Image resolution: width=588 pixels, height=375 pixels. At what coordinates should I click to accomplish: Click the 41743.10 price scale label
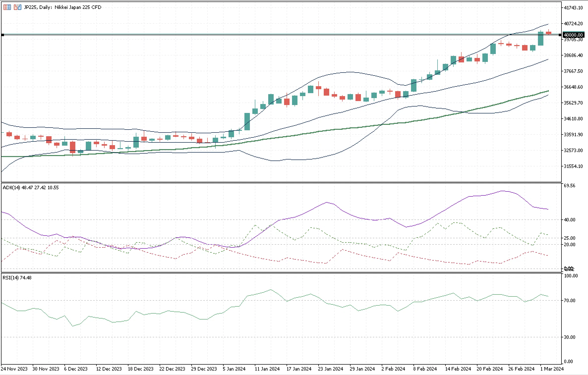[x=573, y=8]
